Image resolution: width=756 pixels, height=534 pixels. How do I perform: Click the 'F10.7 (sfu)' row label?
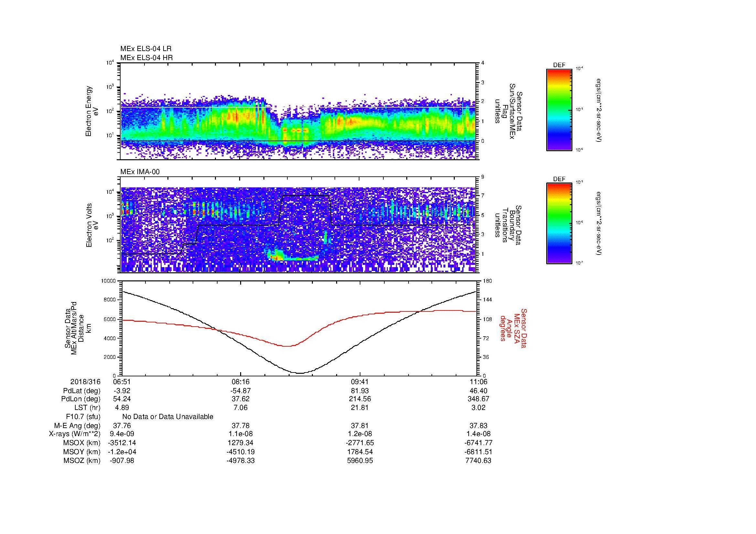83,417
